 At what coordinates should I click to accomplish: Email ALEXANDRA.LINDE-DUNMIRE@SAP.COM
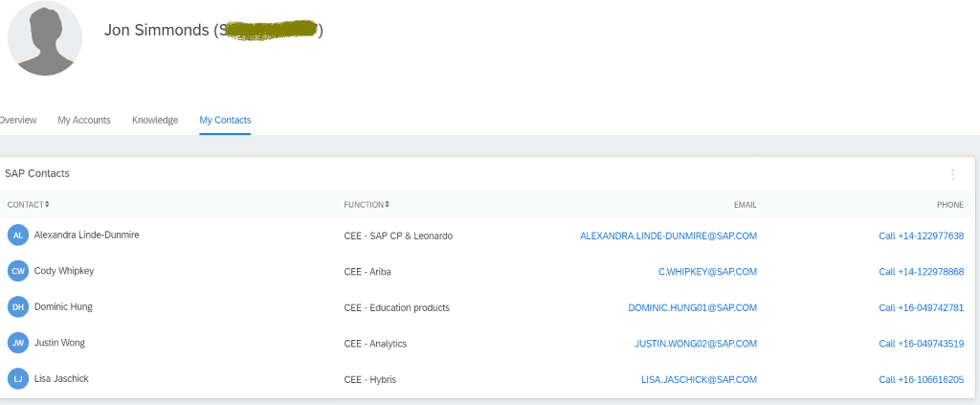point(668,236)
